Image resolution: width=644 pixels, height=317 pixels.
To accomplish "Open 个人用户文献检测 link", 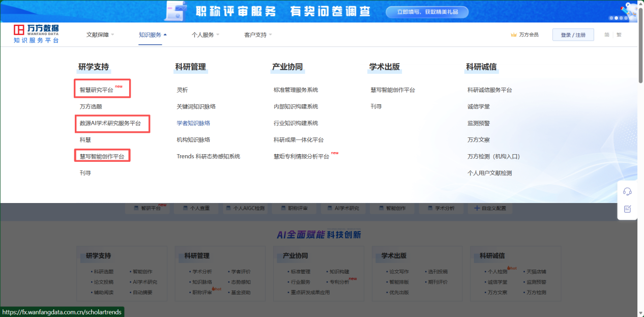I will [490, 173].
